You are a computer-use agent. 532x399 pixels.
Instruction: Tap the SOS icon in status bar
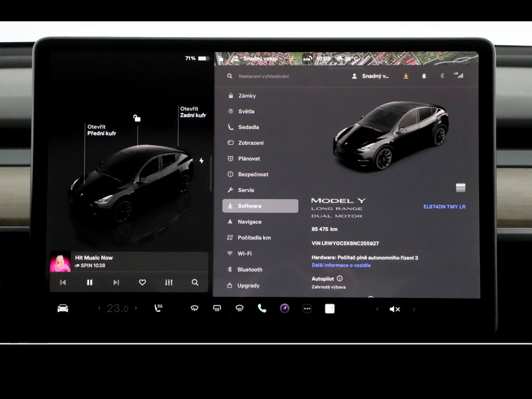[x=307, y=58]
